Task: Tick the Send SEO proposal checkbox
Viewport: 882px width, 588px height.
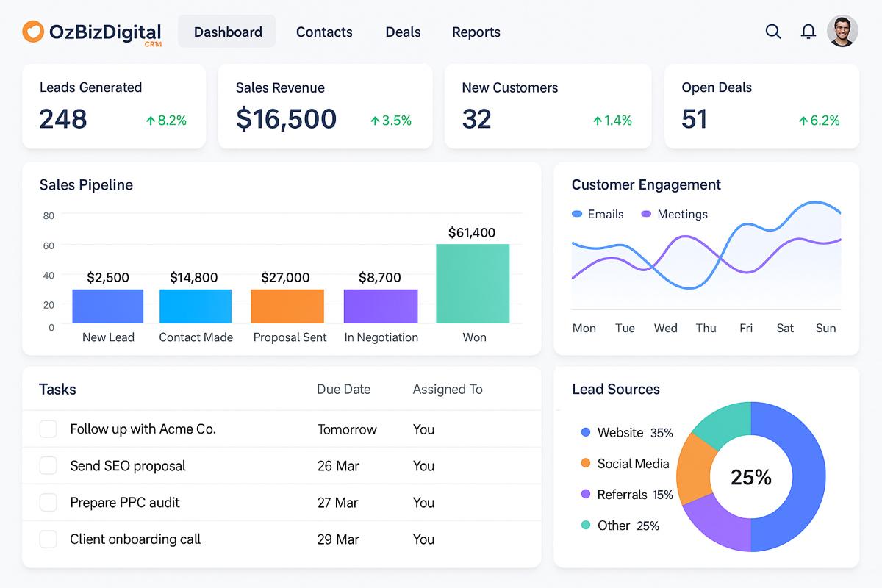Action: pyautogui.click(x=48, y=466)
